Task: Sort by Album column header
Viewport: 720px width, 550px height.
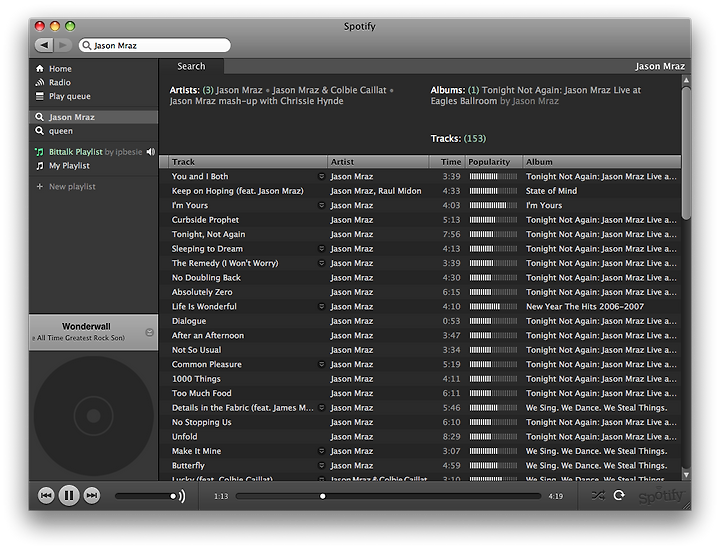Action: coord(602,162)
